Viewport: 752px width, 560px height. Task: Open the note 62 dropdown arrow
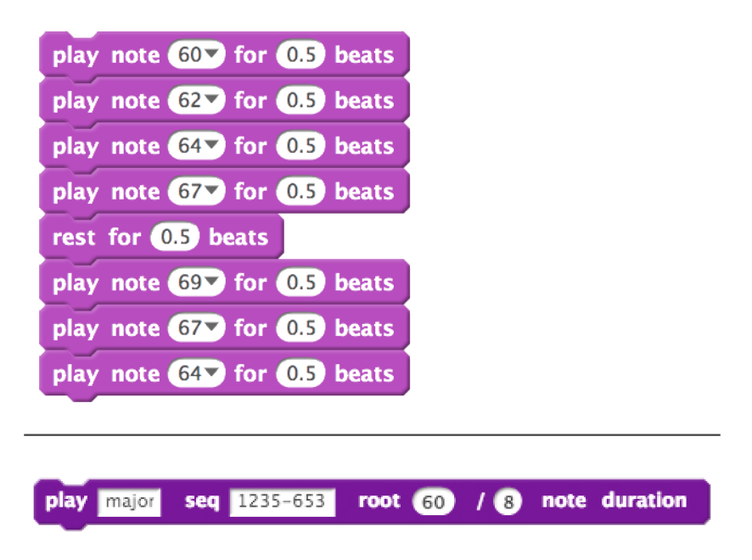point(212,101)
